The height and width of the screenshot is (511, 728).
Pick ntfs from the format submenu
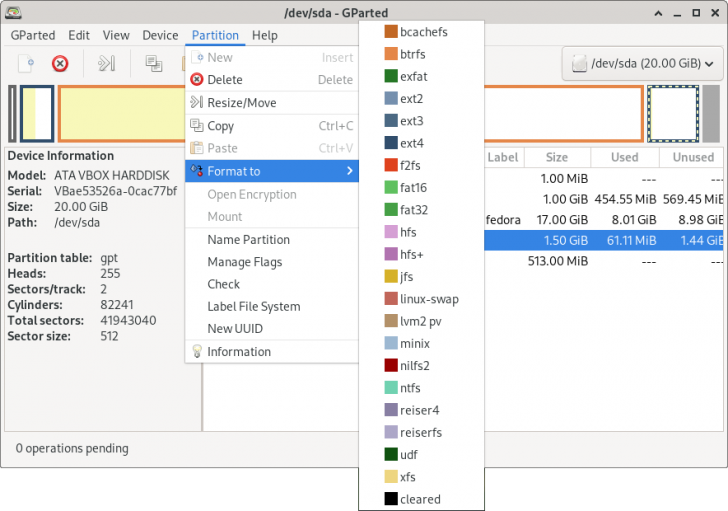422,388
